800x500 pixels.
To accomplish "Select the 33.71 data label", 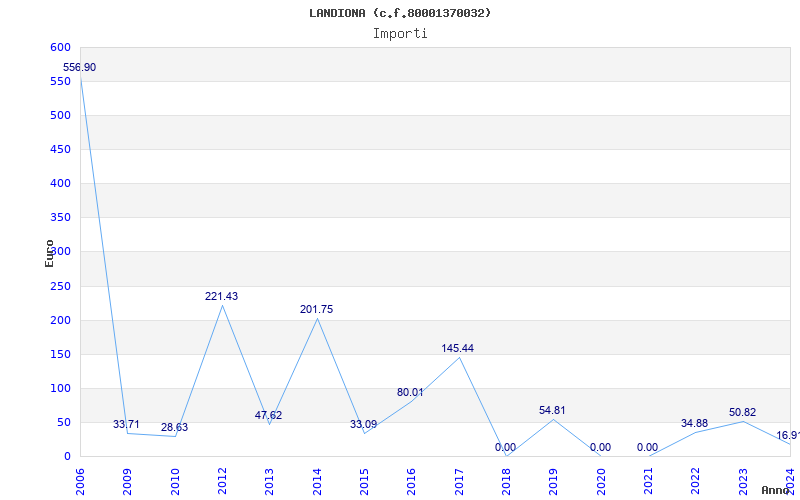I will coord(126,424).
